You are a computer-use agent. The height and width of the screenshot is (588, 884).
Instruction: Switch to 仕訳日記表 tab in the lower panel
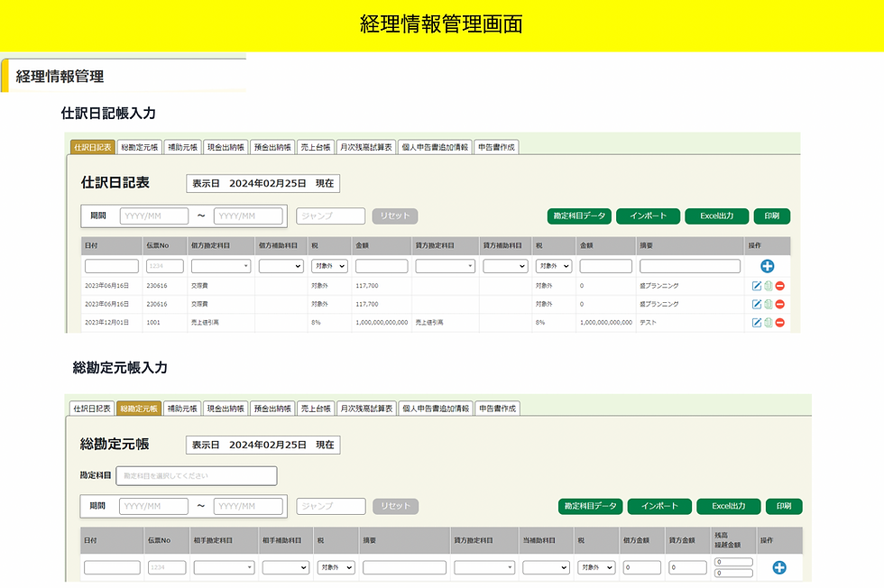click(x=92, y=409)
